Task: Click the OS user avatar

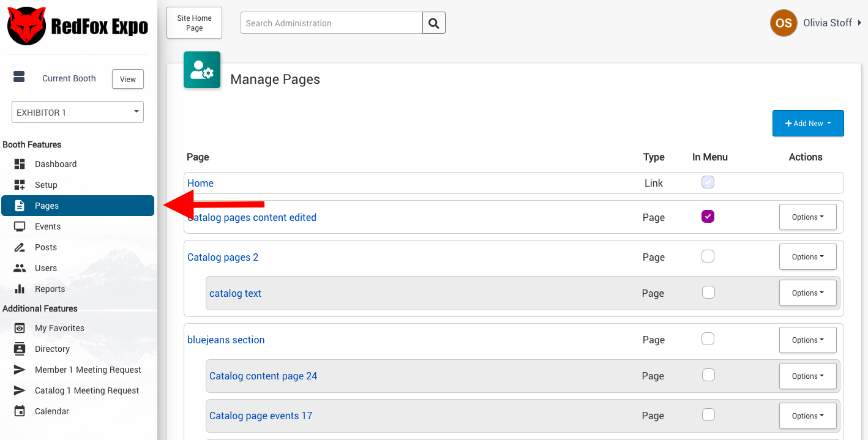Action: pyautogui.click(x=784, y=23)
